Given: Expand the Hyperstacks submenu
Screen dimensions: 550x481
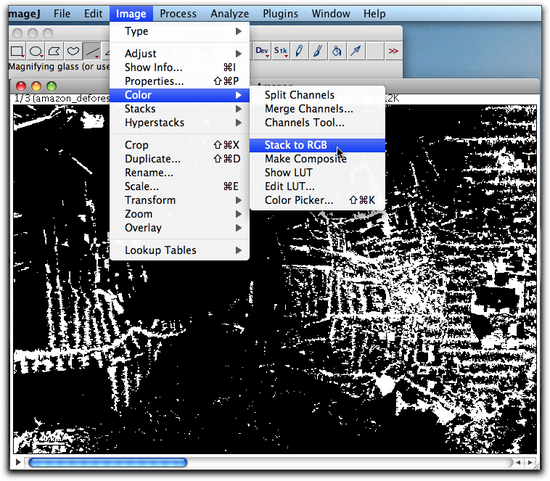Looking at the screenshot, I should tap(180, 122).
